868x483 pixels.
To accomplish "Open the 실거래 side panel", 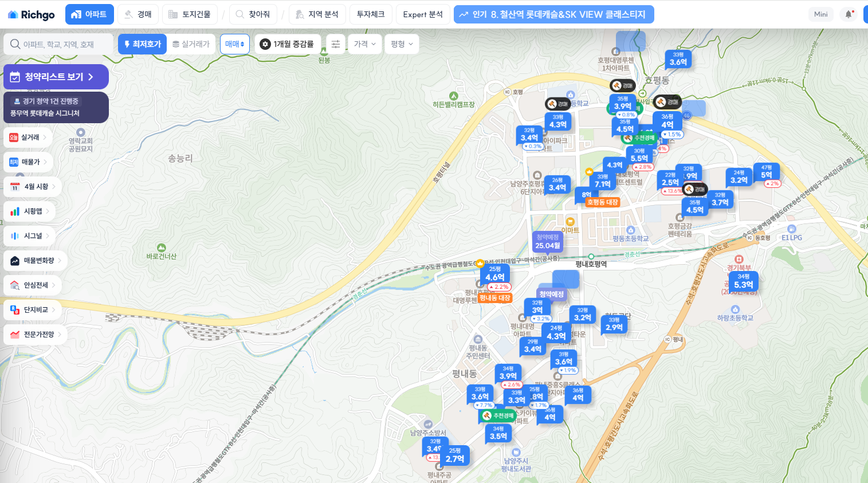I will click(28, 138).
